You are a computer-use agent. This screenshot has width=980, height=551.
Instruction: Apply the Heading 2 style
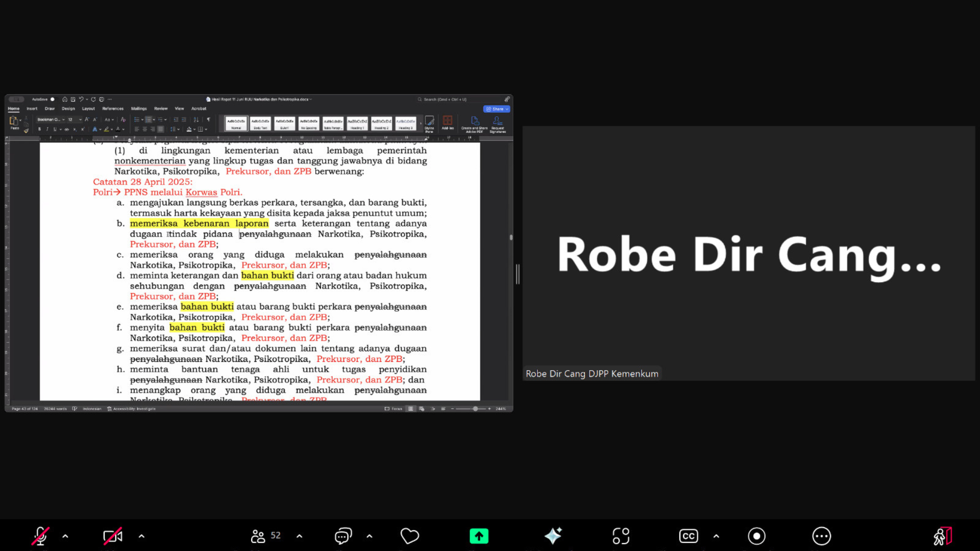pyautogui.click(x=381, y=123)
